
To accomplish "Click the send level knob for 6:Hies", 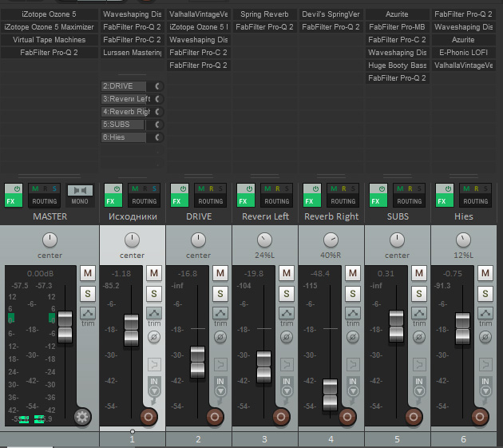I will 157,137.
